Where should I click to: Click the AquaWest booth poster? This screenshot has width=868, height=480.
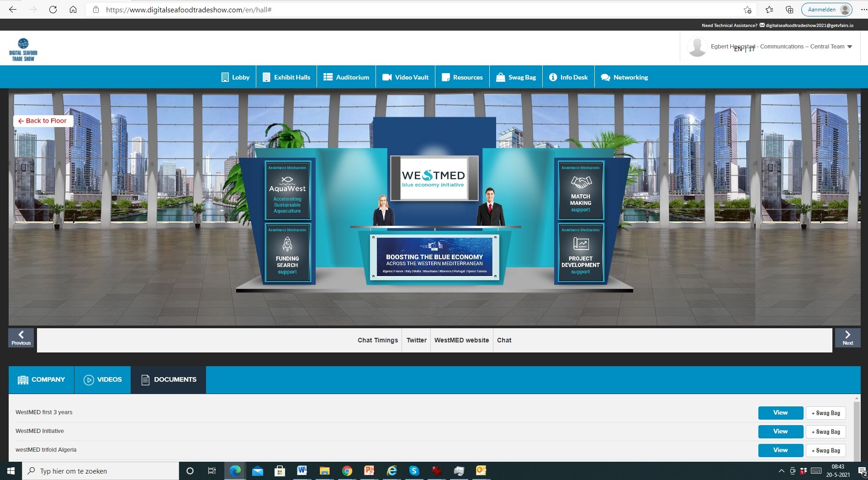pyautogui.click(x=287, y=190)
